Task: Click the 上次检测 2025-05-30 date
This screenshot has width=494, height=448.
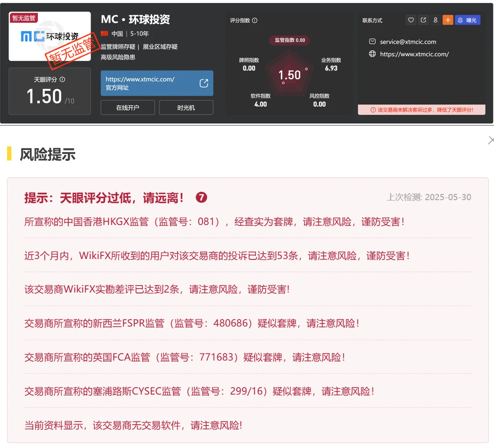Action: coord(429,197)
